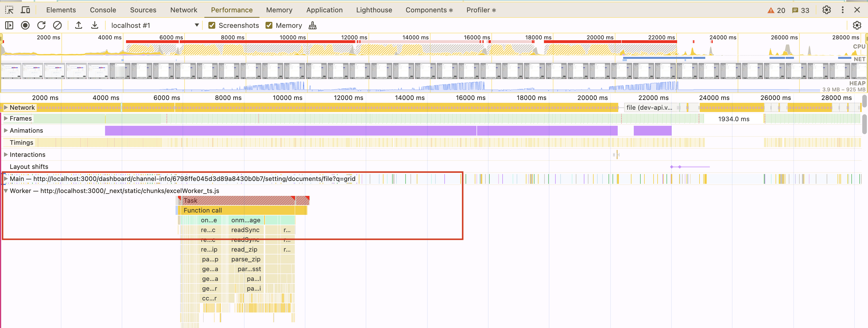
Task: Collapse the Worker excelWorker_ts.js track
Action: [x=6, y=191]
